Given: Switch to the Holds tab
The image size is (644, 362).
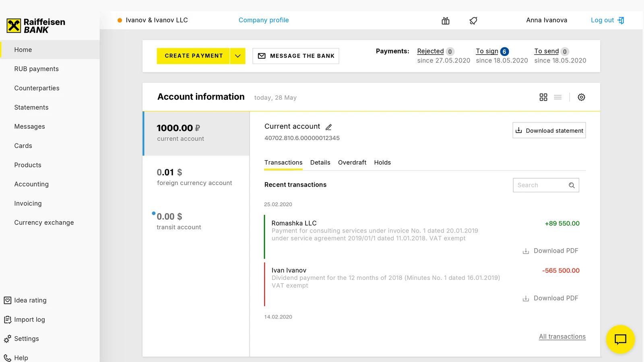Looking at the screenshot, I should click(382, 162).
